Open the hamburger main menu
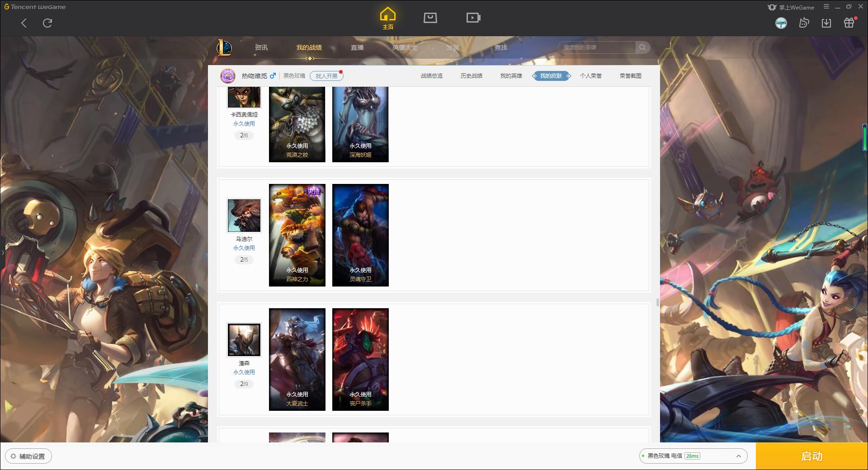Screen dimensions: 868x470 pyautogui.click(x=826, y=7)
